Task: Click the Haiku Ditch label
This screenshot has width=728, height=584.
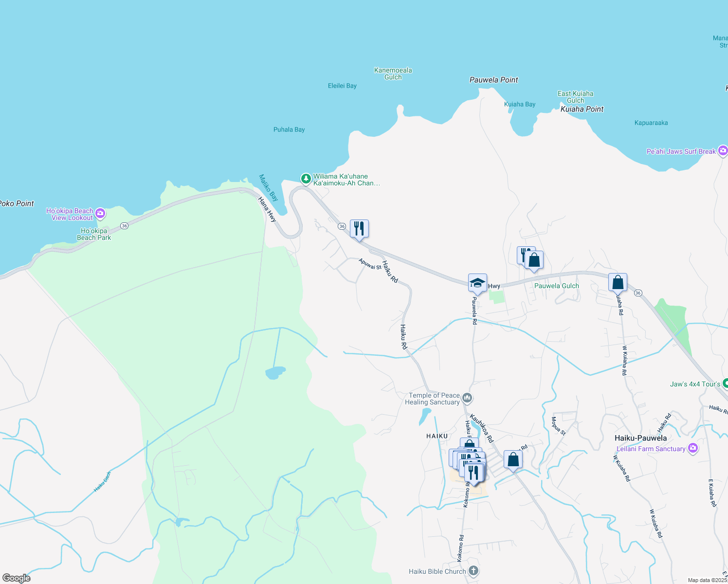Action: pos(103,481)
